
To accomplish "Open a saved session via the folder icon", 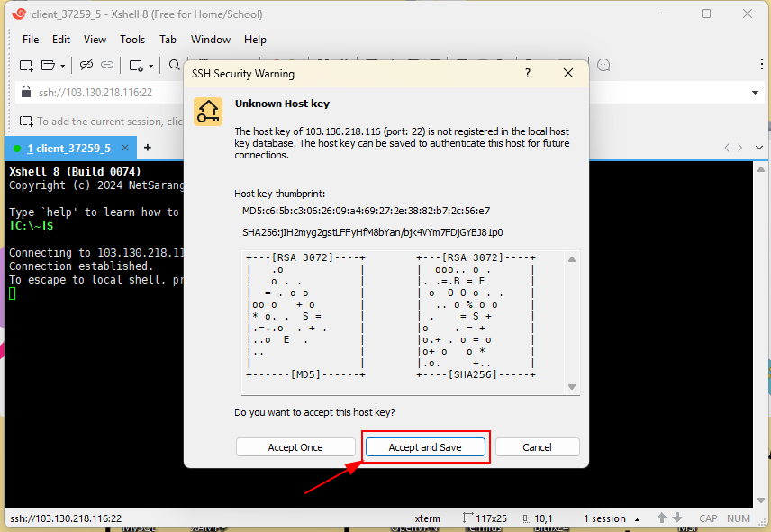I will click(50, 65).
